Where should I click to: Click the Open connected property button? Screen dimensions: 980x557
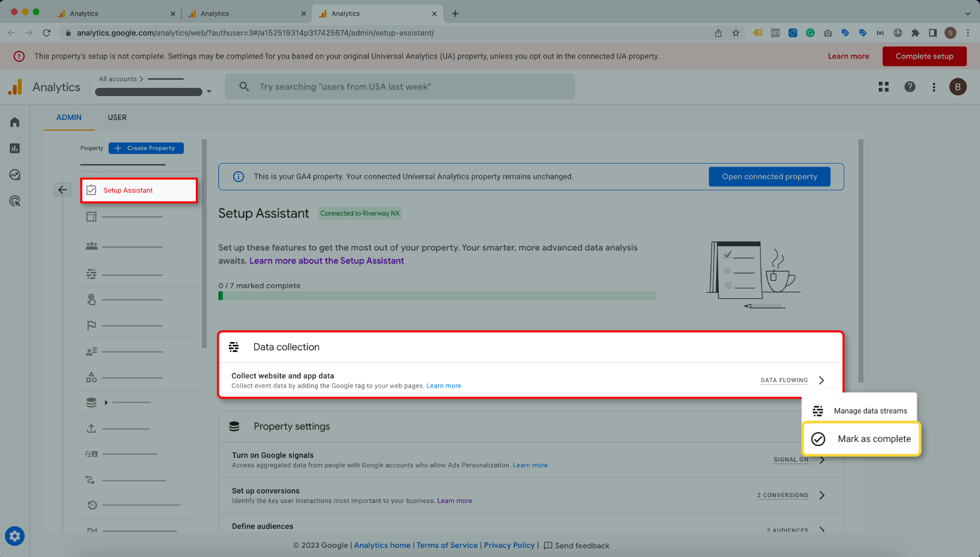[769, 177]
